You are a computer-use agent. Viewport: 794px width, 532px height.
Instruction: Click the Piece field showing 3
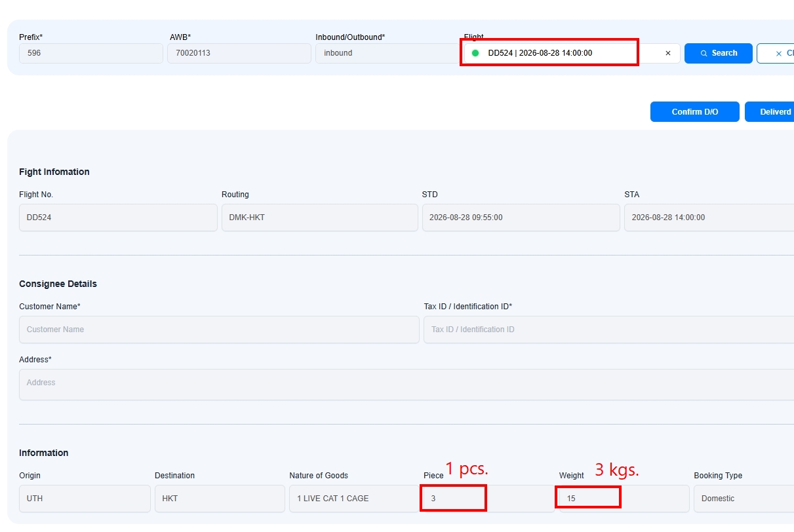point(488,499)
